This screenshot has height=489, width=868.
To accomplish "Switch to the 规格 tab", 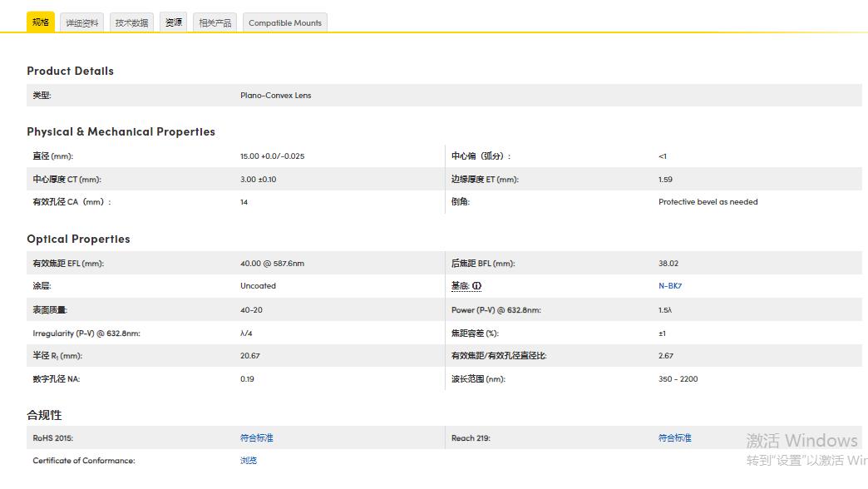I will click(x=41, y=22).
